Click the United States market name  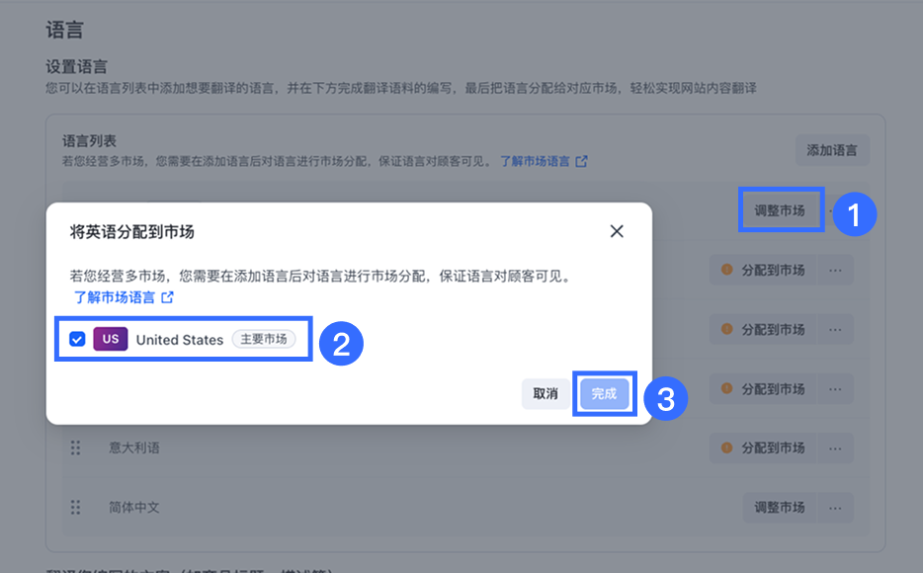pos(180,340)
